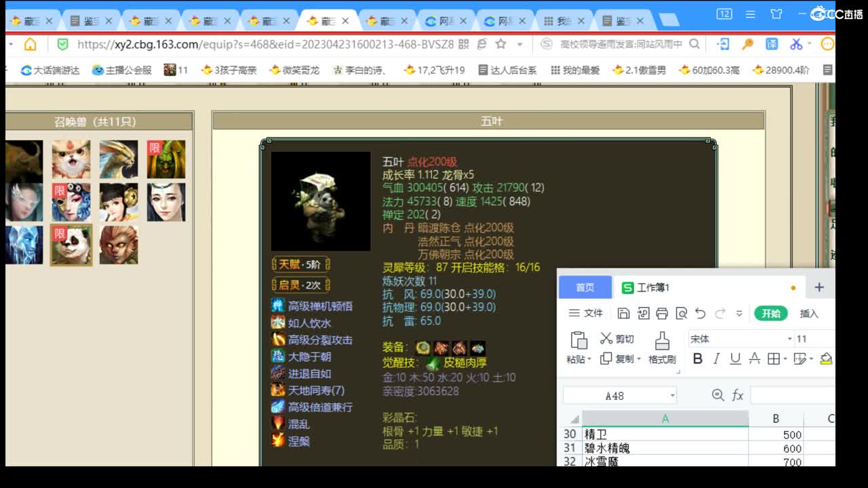Image resolution: width=868 pixels, height=488 pixels.
Task: Click the cell borders icon
Action: tap(774, 359)
